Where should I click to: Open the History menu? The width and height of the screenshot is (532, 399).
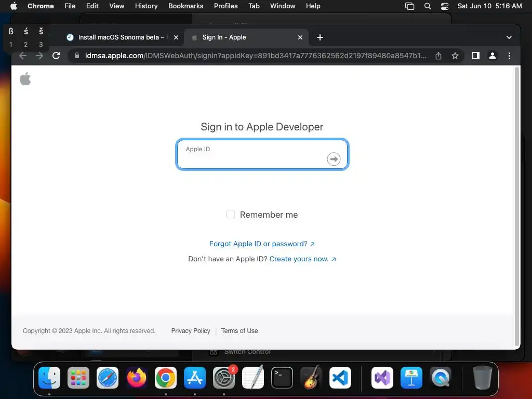[146, 6]
